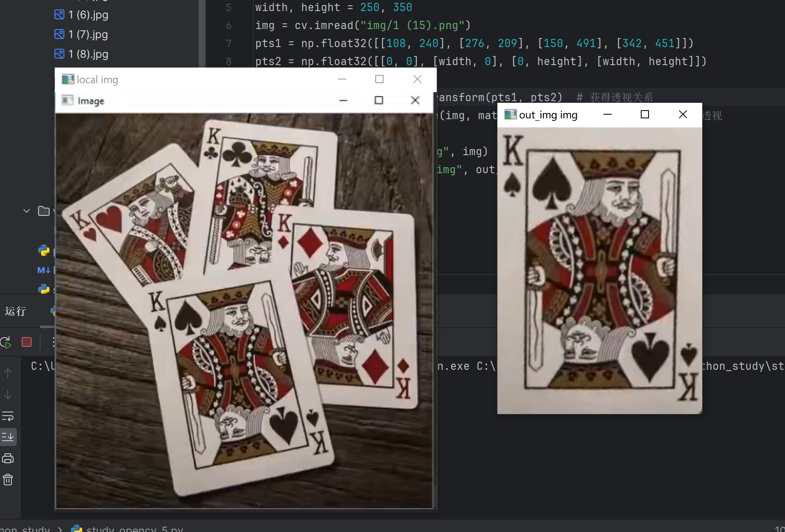Clear console with the trash icon
785x532 pixels.
pos(8,480)
